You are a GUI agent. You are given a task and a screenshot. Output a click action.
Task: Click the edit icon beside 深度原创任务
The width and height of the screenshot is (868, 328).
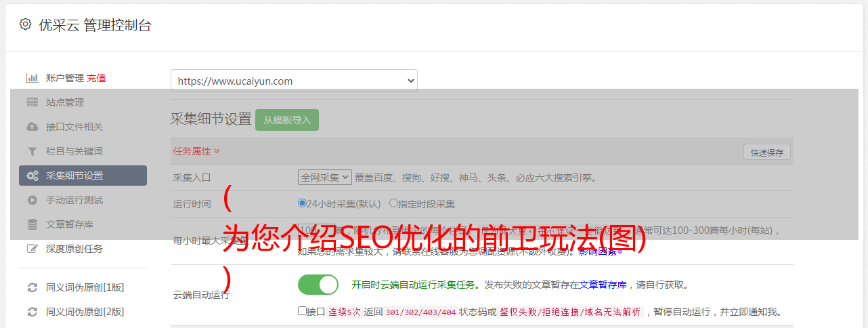32,249
